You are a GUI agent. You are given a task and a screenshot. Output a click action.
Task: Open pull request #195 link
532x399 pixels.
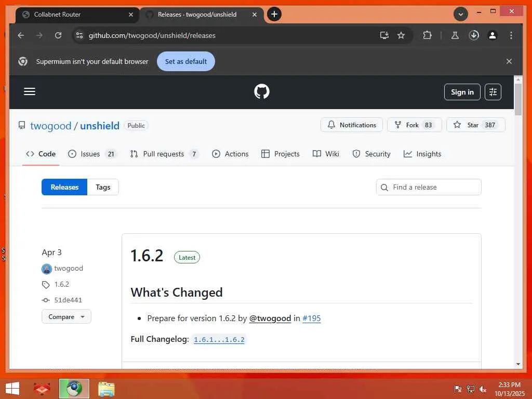point(312,318)
